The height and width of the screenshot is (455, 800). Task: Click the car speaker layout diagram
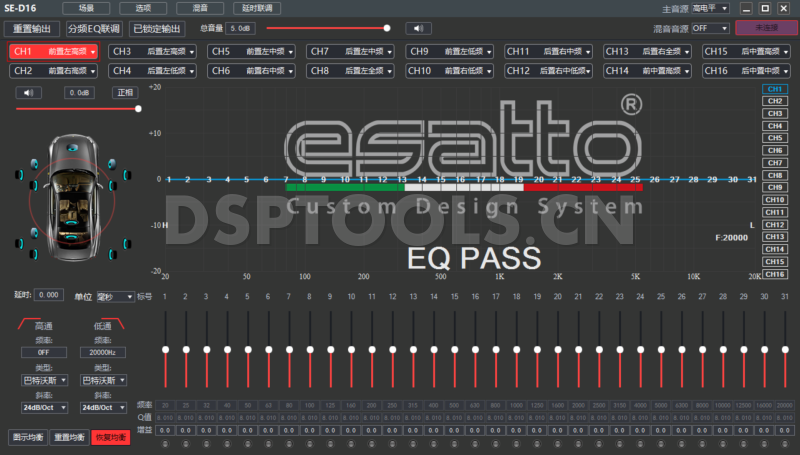point(72,198)
